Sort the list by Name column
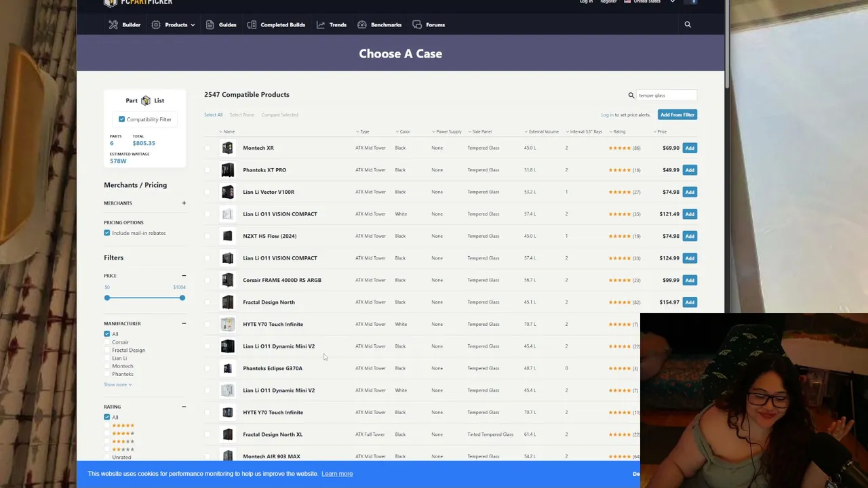 [x=227, y=131]
